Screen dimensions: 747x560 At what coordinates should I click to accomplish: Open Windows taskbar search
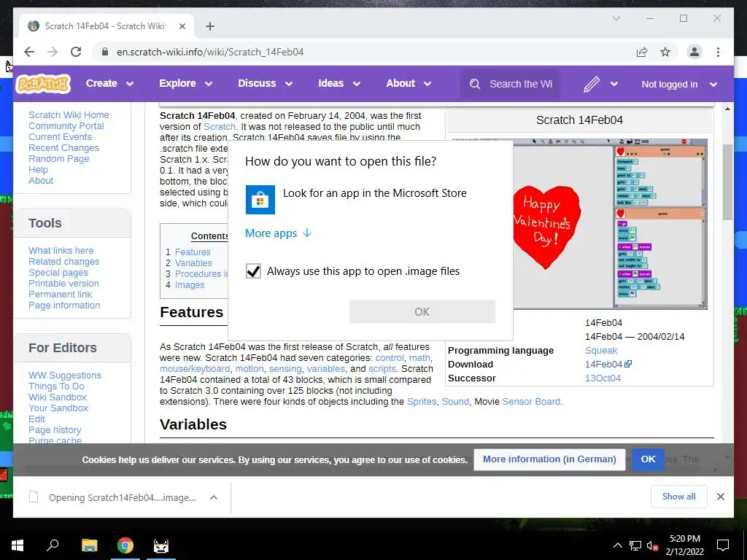pos(53,545)
